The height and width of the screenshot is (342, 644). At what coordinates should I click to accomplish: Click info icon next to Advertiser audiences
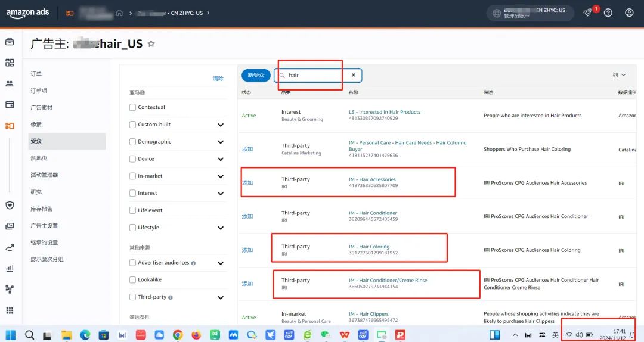coord(193,263)
